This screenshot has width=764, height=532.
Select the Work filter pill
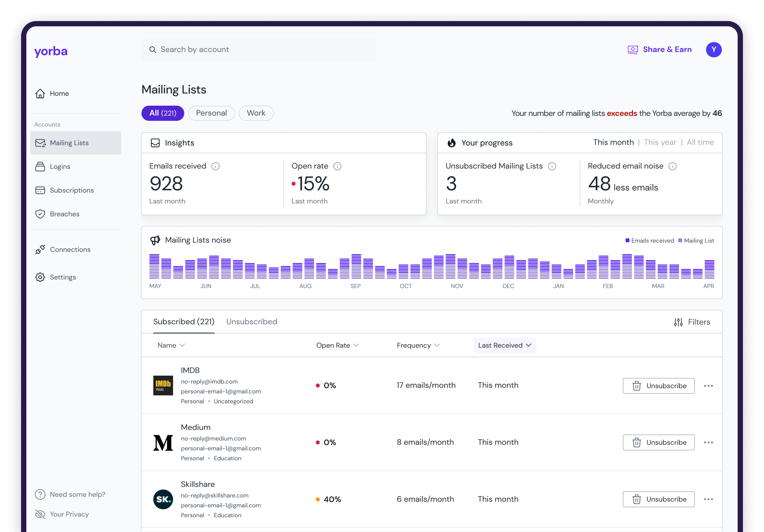tap(256, 113)
